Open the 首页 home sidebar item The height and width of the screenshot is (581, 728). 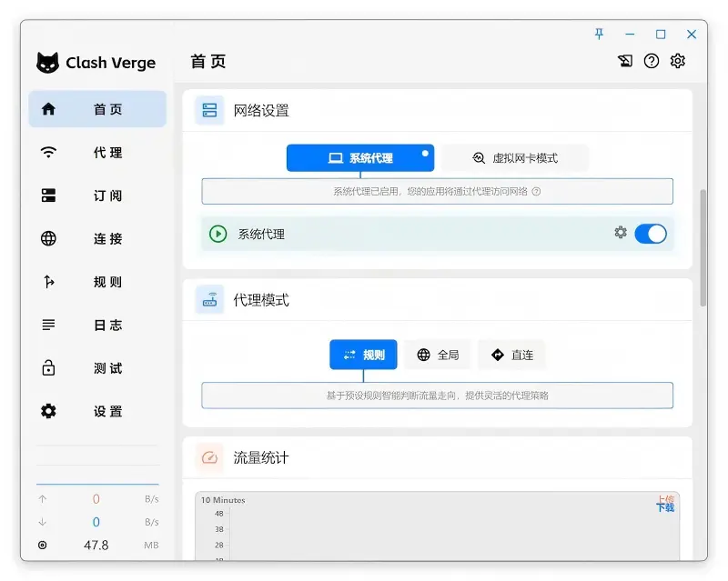[x=97, y=109]
